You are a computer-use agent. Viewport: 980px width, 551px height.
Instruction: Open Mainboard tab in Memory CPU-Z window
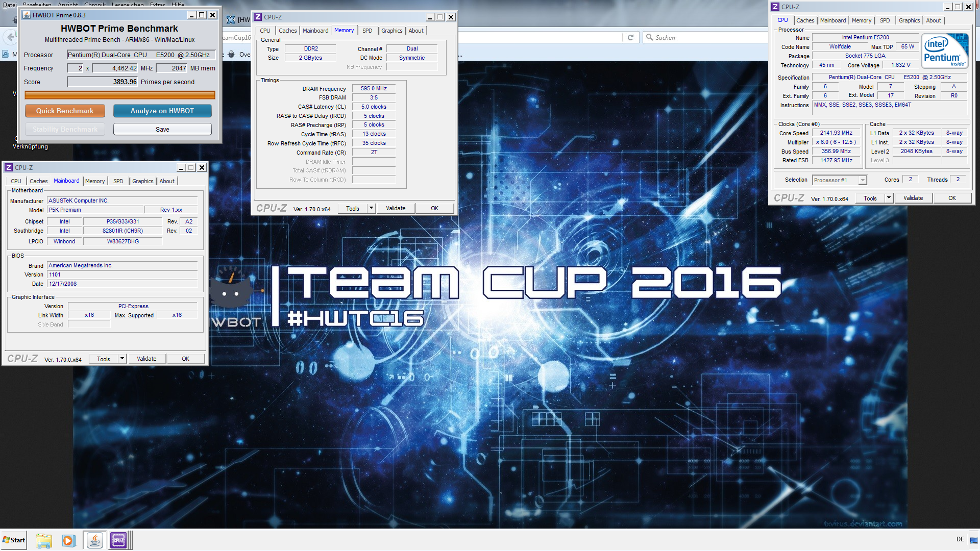315,31
